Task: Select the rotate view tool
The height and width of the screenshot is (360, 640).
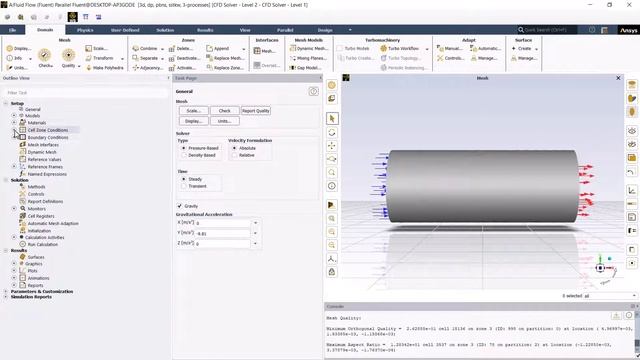Action: click(x=332, y=133)
